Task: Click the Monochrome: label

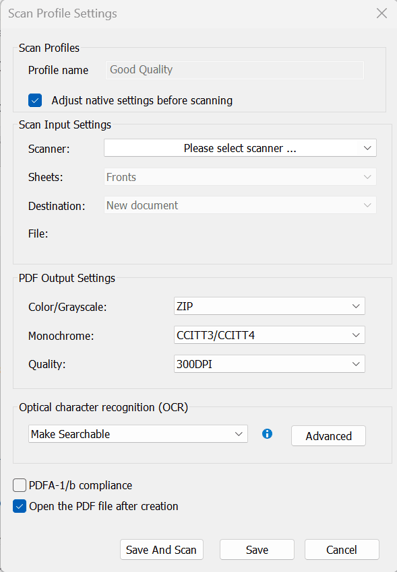Action: click(61, 336)
